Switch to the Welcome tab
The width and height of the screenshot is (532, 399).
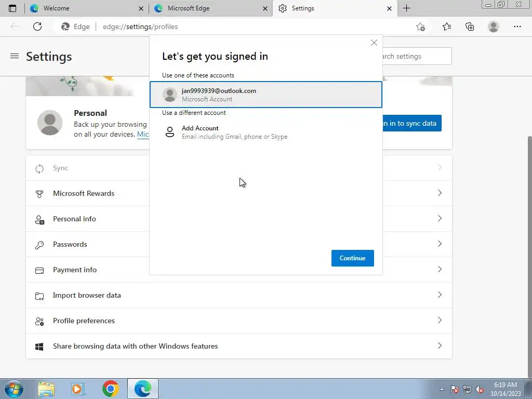point(87,8)
